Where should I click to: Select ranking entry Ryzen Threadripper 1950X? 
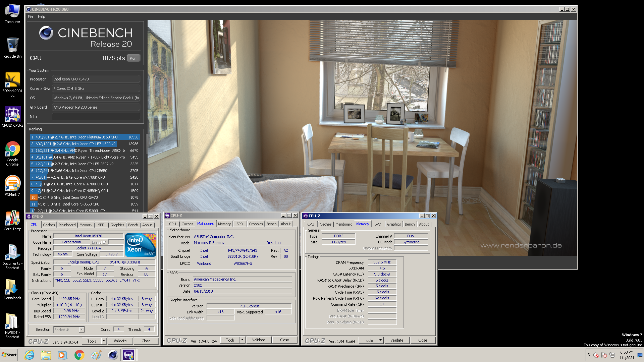point(85,150)
